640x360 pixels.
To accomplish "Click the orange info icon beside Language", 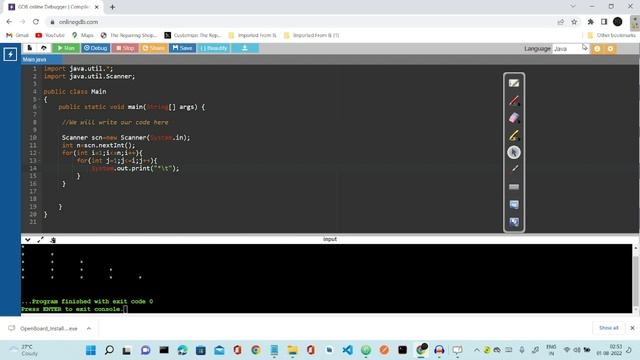I will pyautogui.click(x=597, y=49).
